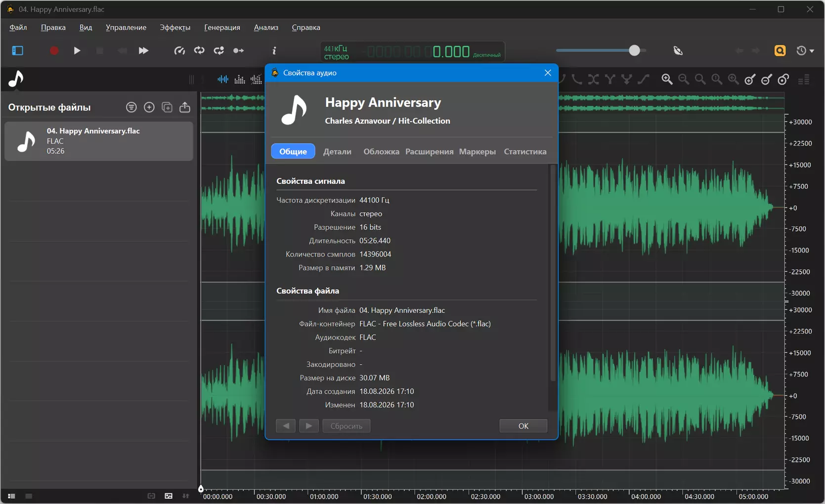Open the Справка menu

tap(306, 28)
